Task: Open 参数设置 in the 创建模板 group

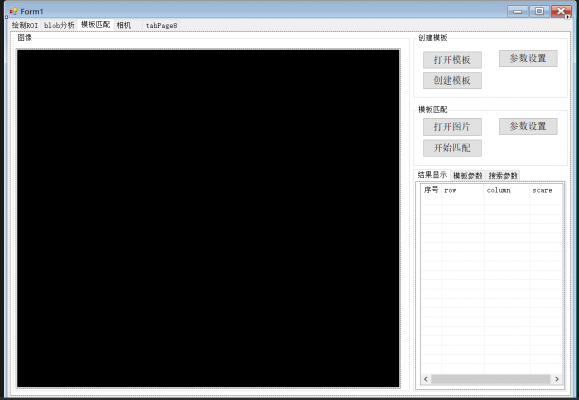Action: click(528, 58)
